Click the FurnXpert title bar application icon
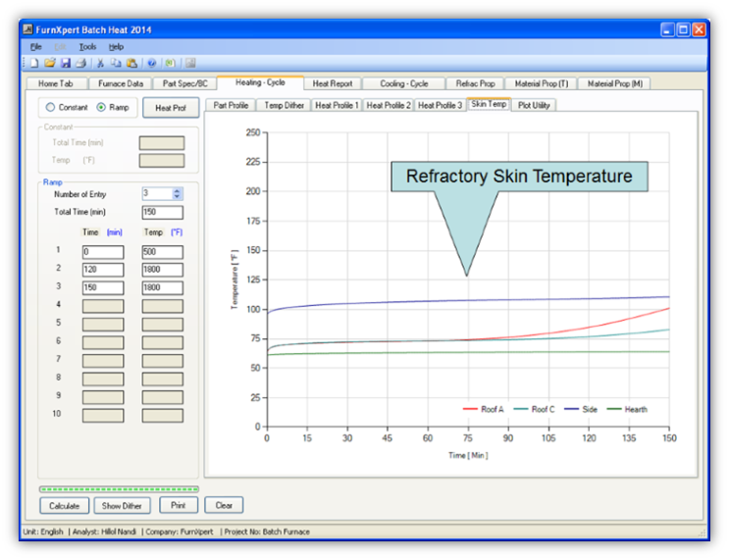The width and height of the screenshot is (729, 560). pyautogui.click(x=27, y=29)
